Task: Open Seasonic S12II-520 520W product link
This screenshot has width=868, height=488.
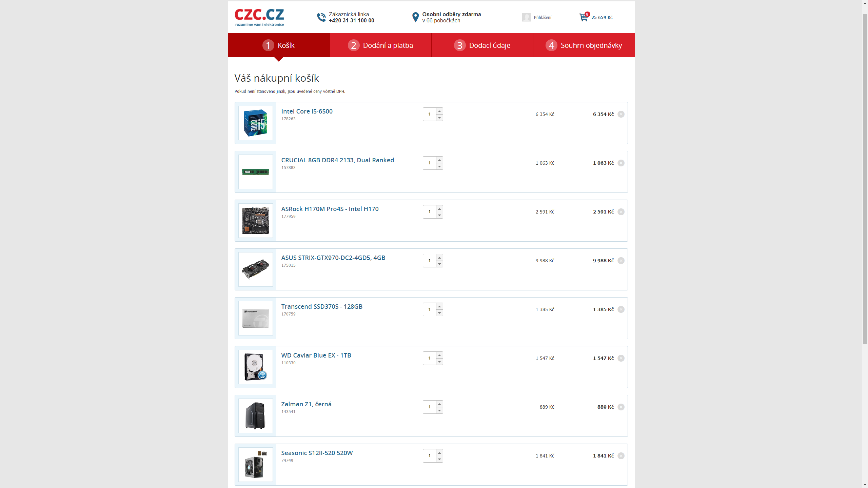Action: pyautogui.click(x=317, y=453)
